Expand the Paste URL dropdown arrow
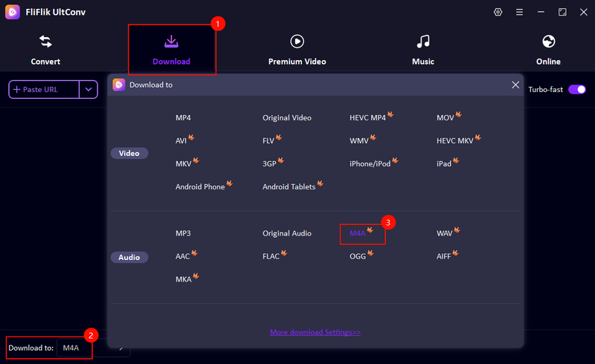 pos(89,89)
